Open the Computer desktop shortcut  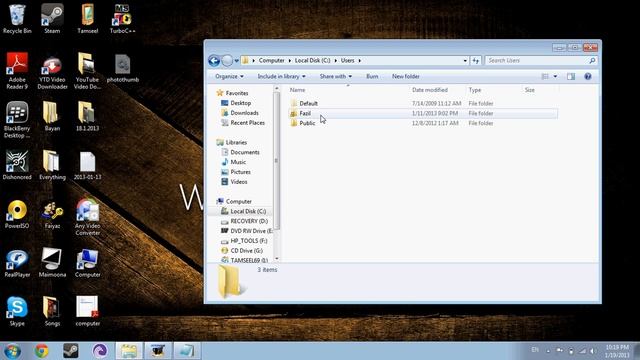[x=87, y=263]
